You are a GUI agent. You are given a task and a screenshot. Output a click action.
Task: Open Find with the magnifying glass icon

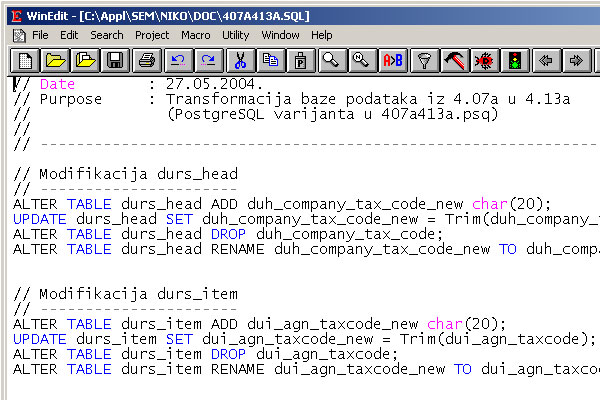click(x=331, y=61)
